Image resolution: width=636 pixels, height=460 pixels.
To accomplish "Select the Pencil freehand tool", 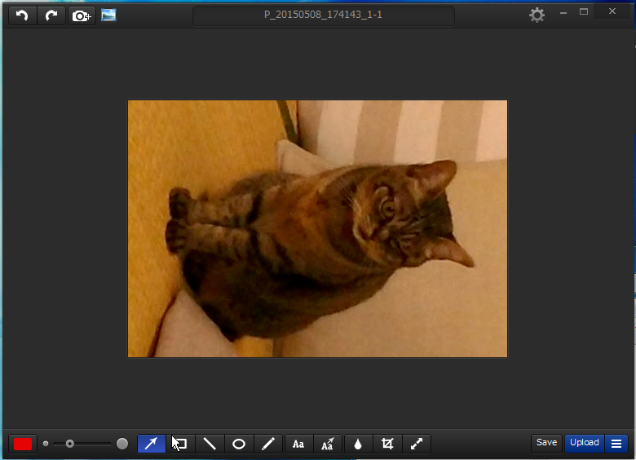I will coord(269,443).
